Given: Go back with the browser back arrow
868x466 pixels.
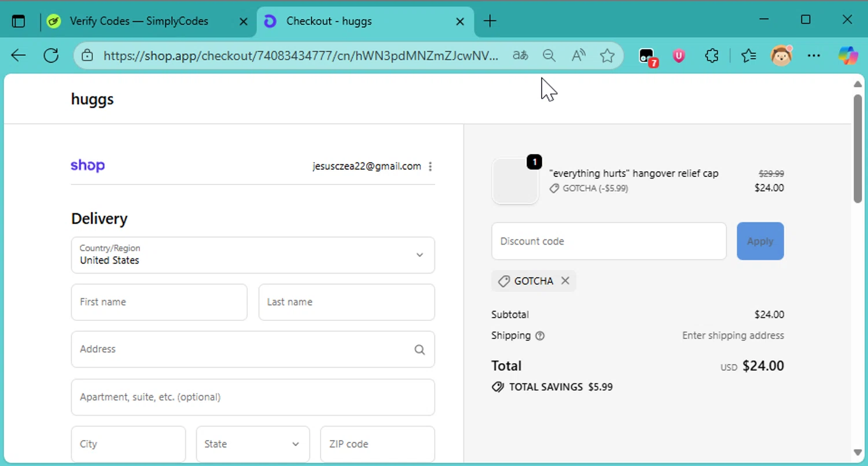Looking at the screenshot, I should [x=19, y=56].
